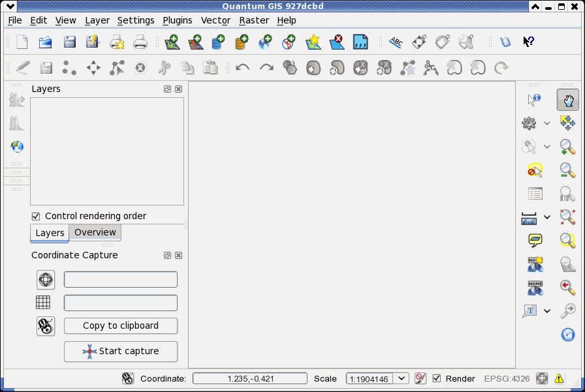The height and width of the screenshot is (392, 585).
Task: Expand dropdown beside the gear action tool
Action: (x=547, y=123)
